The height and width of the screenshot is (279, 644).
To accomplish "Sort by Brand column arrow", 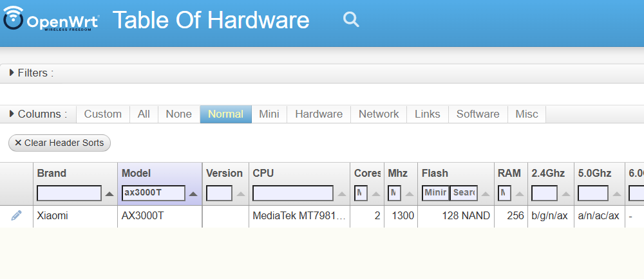I will click(109, 194).
